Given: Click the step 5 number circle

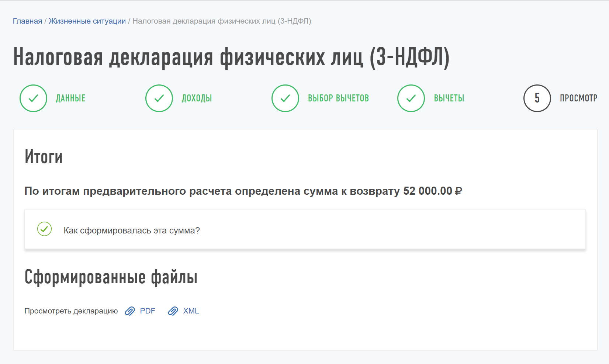Looking at the screenshot, I should click(x=537, y=98).
